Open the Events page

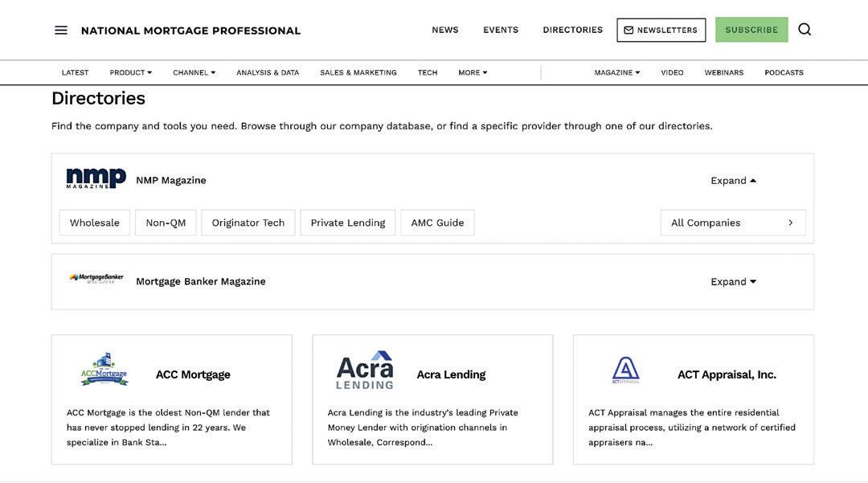point(501,30)
